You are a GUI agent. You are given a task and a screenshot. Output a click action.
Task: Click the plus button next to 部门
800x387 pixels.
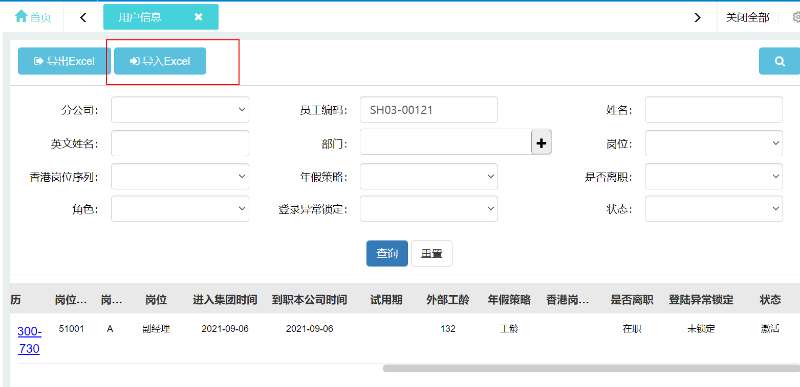coord(541,143)
